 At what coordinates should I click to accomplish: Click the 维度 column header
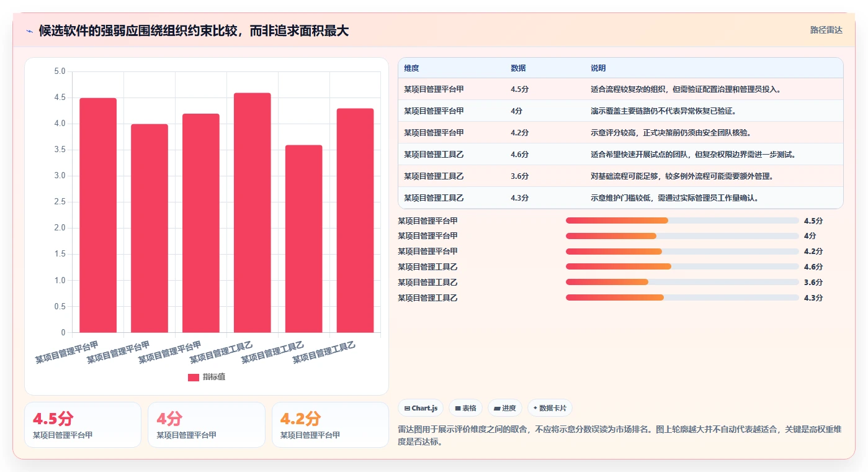click(x=411, y=68)
